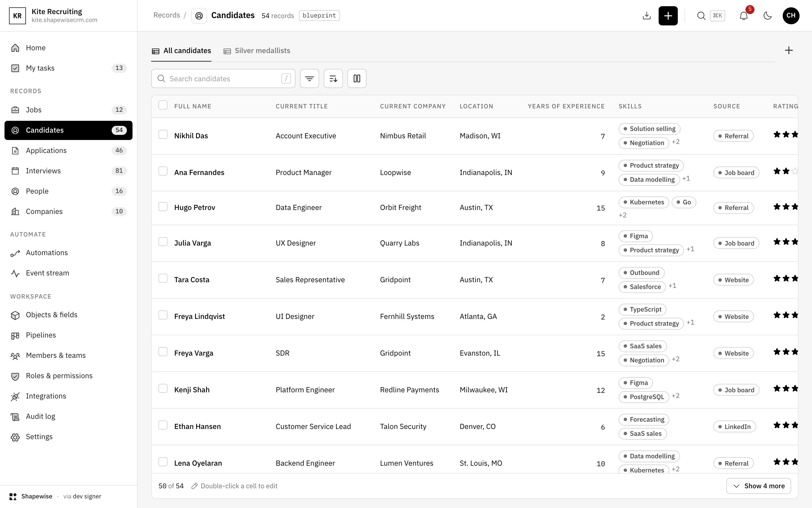The image size is (812, 508).
Task: Open Audit log in sidebar
Action: click(x=69, y=416)
